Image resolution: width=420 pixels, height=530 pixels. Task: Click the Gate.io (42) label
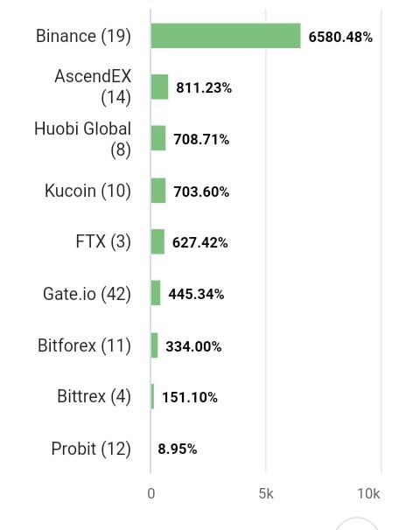click(x=87, y=293)
